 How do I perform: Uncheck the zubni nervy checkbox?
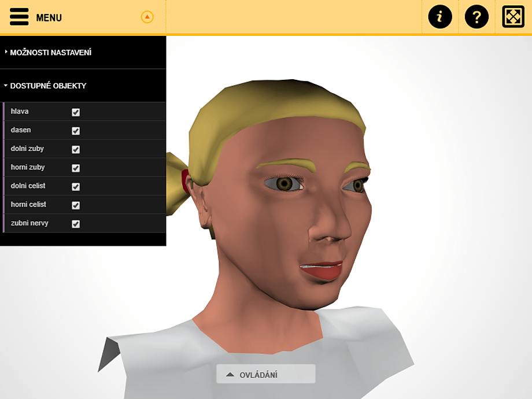[x=75, y=223]
